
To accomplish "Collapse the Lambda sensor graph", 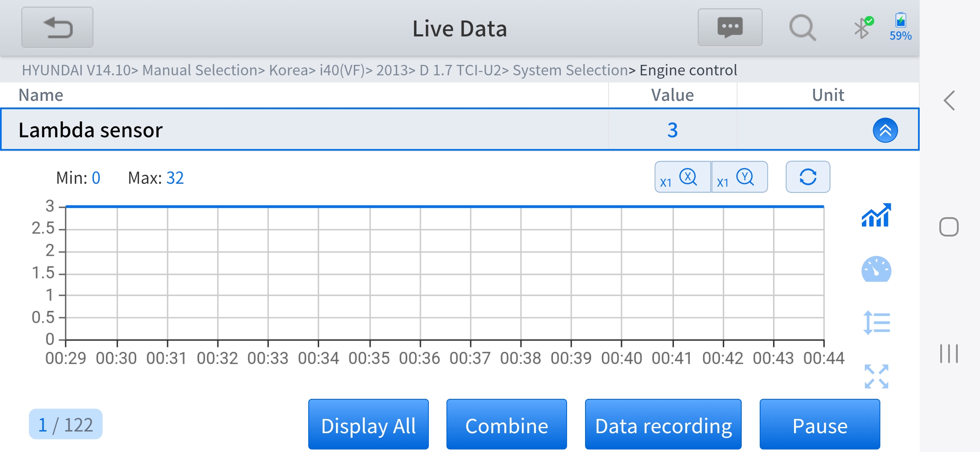I will (x=885, y=130).
